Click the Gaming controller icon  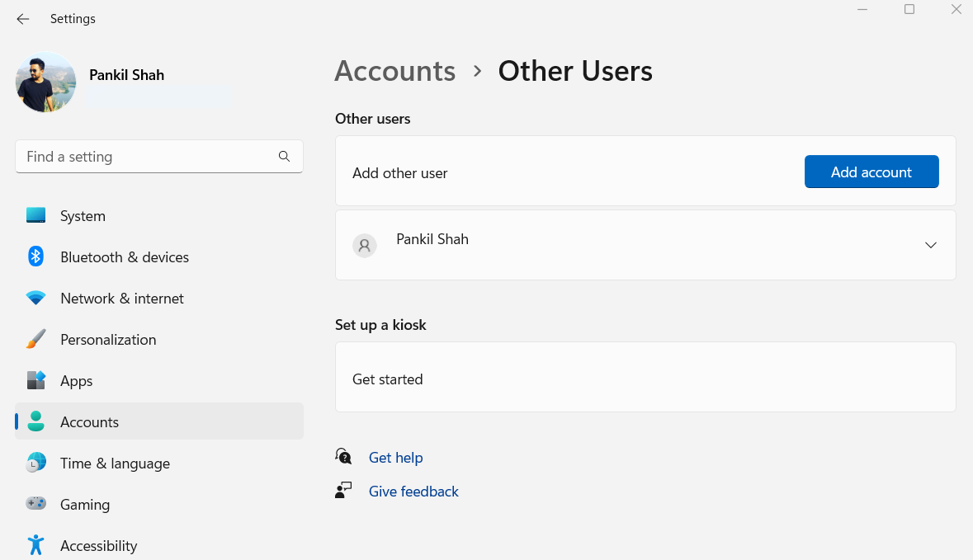coord(36,503)
